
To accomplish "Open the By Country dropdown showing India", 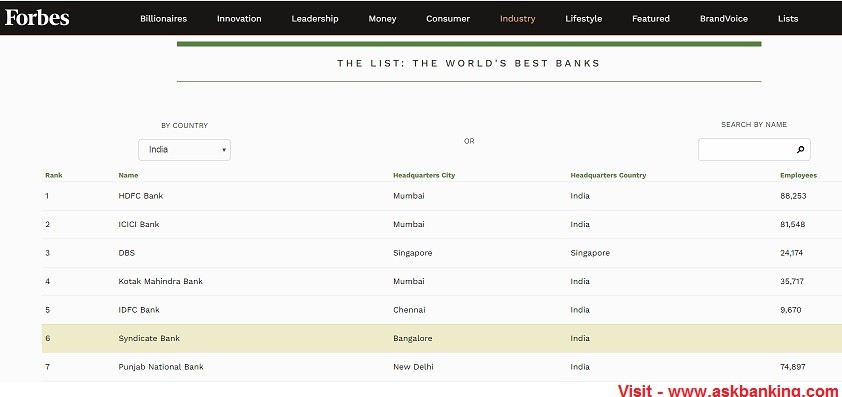I will pyautogui.click(x=184, y=150).
